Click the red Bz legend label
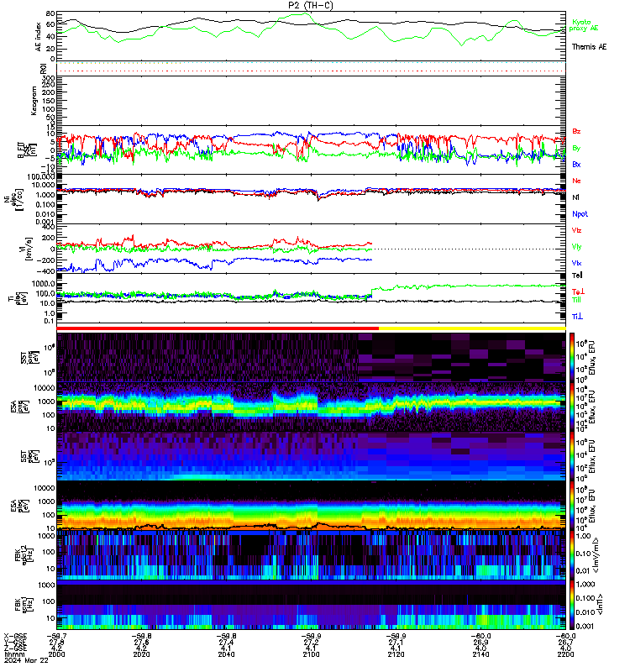Screen dimensions: 630x672 pyautogui.click(x=576, y=131)
